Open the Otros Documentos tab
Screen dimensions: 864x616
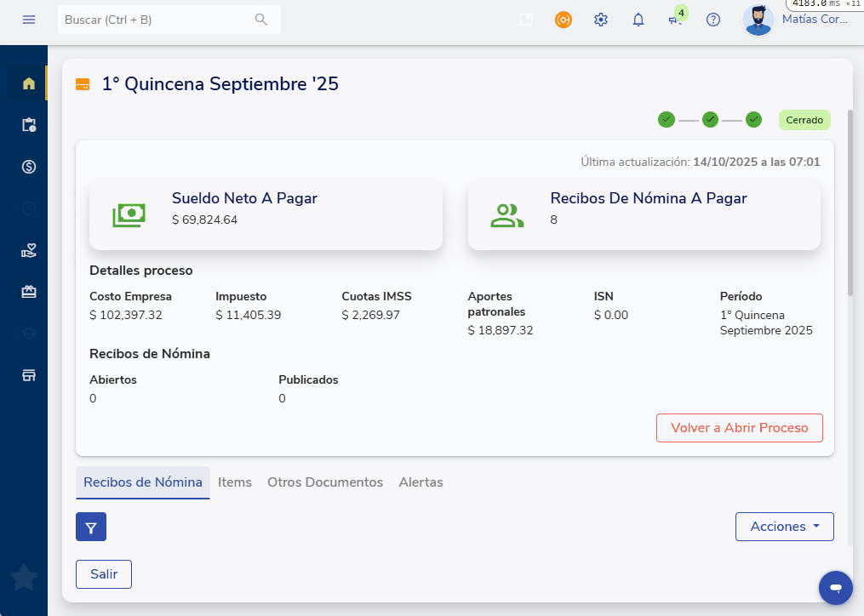point(325,482)
